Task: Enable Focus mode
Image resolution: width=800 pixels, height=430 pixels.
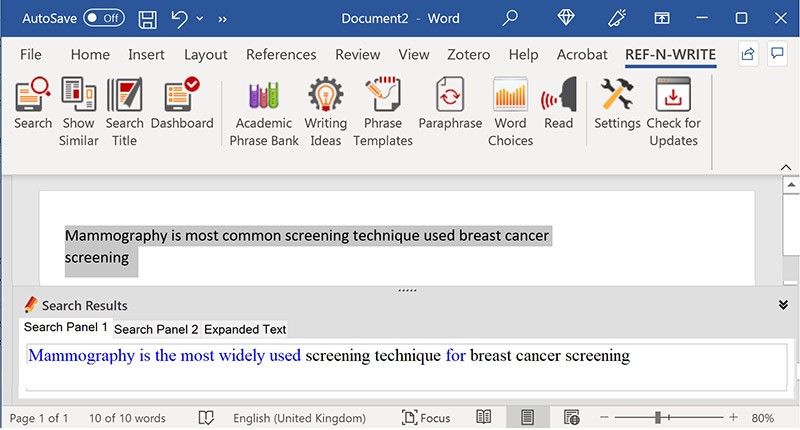Action: pyautogui.click(x=426, y=418)
